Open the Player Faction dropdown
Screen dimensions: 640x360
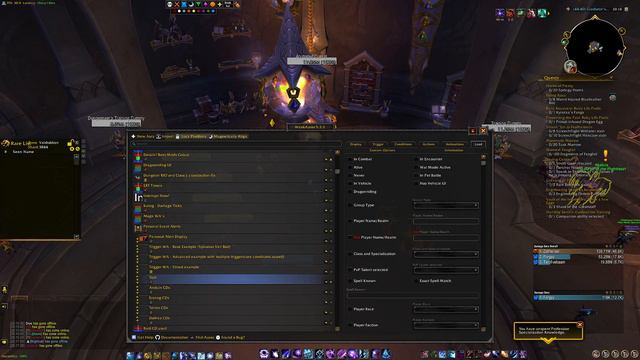446,325
